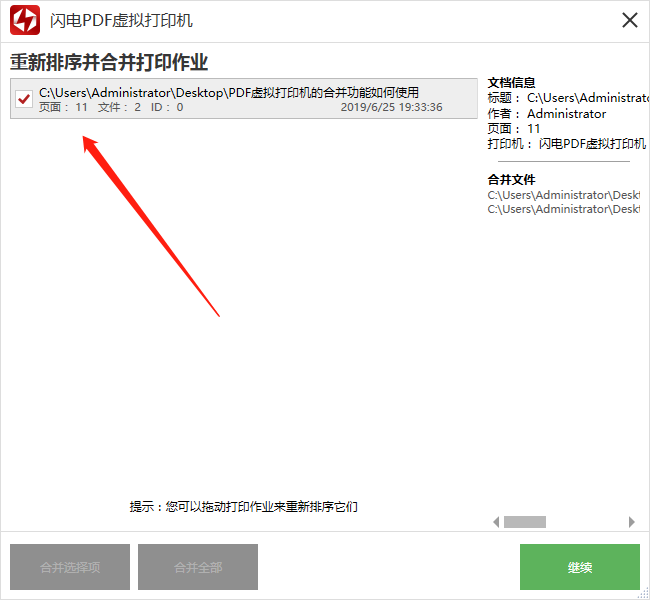The width and height of the screenshot is (650, 600).
Task: Click the horizontal scrollbar left arrow
Action: (496, 522)
